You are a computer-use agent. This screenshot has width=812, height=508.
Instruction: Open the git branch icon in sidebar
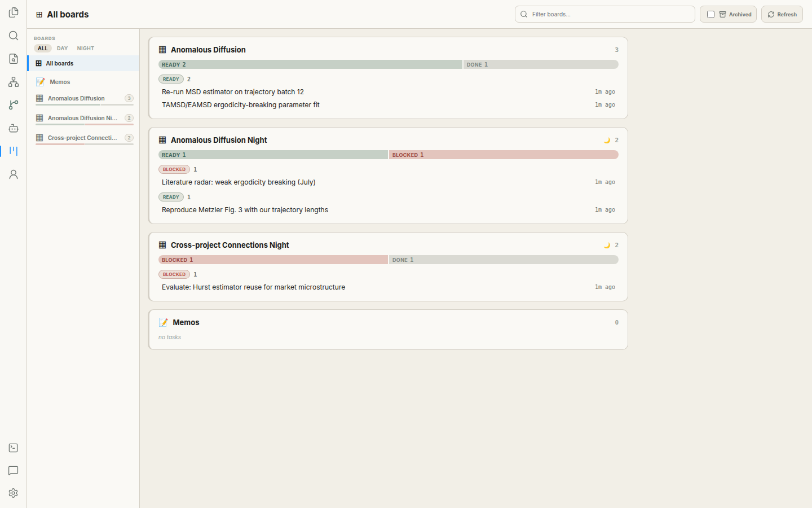click(14, 105)
